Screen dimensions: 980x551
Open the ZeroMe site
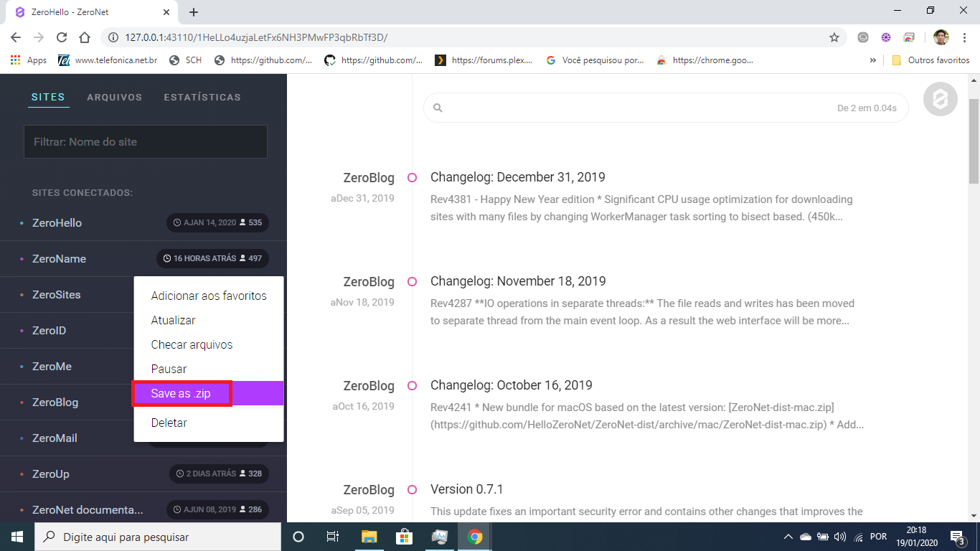52,367
